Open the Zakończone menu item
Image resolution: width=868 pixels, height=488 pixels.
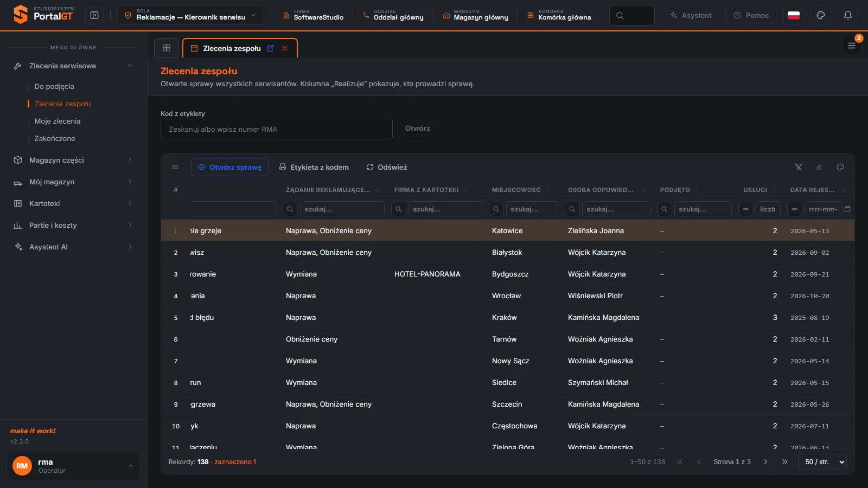pos(55,138)
